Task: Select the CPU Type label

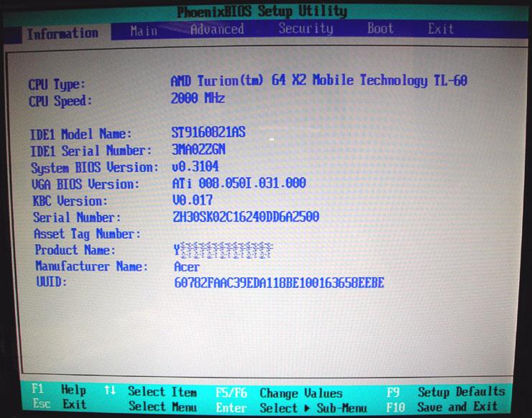Action: coord(57,85)
